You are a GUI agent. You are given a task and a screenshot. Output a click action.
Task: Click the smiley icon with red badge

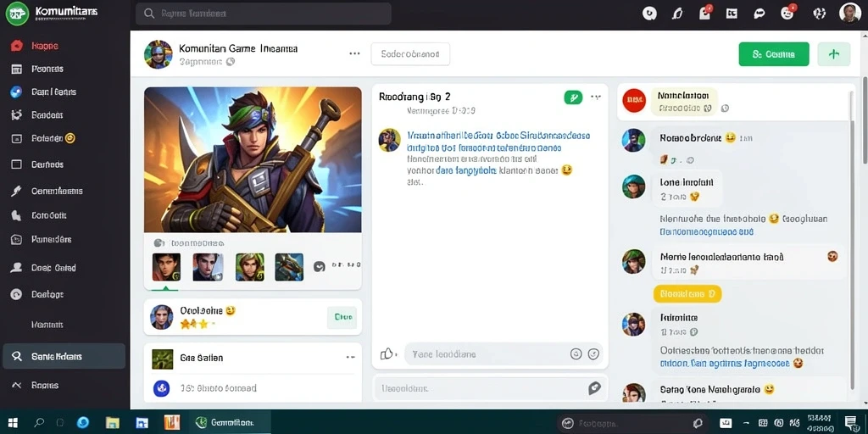click(787, 14)
